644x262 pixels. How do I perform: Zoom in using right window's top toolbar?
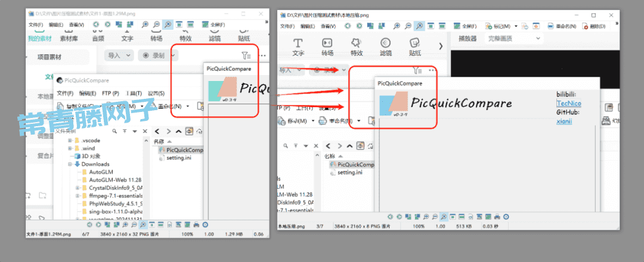pyautogui.click(x=397, y=26)
